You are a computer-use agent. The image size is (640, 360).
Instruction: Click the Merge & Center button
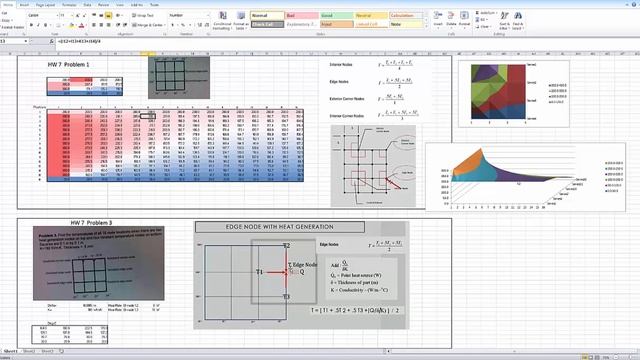coord(147,25)
